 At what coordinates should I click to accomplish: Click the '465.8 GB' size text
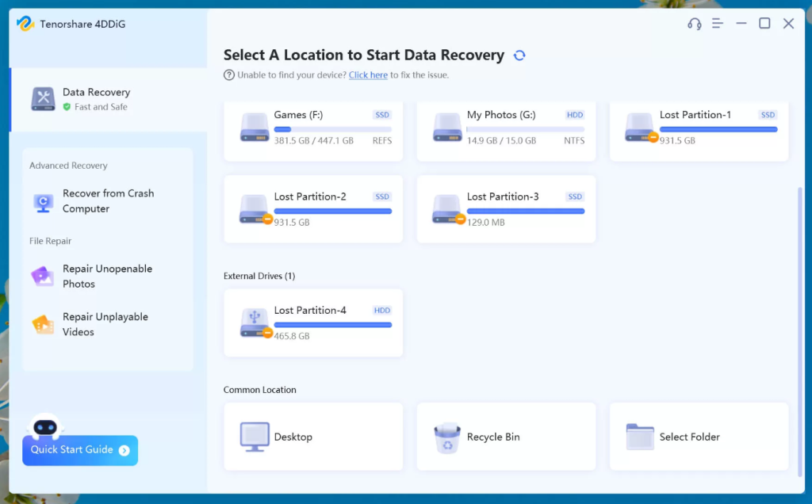point(292,336)
